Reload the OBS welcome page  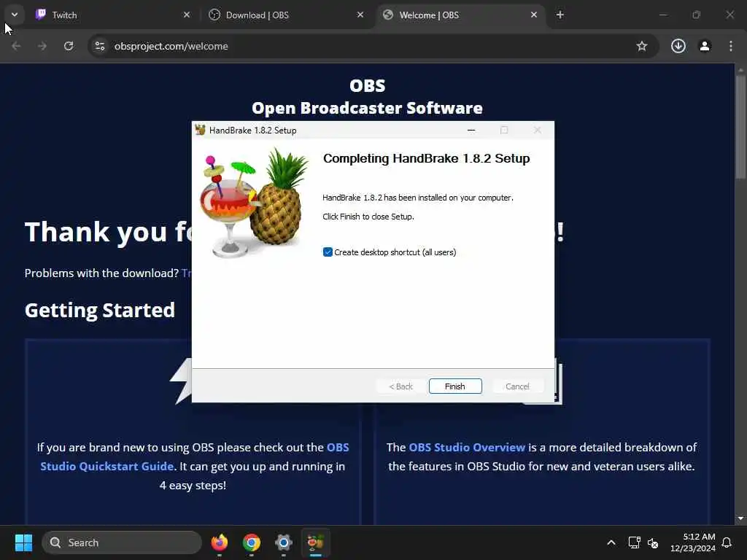point(69,46)
